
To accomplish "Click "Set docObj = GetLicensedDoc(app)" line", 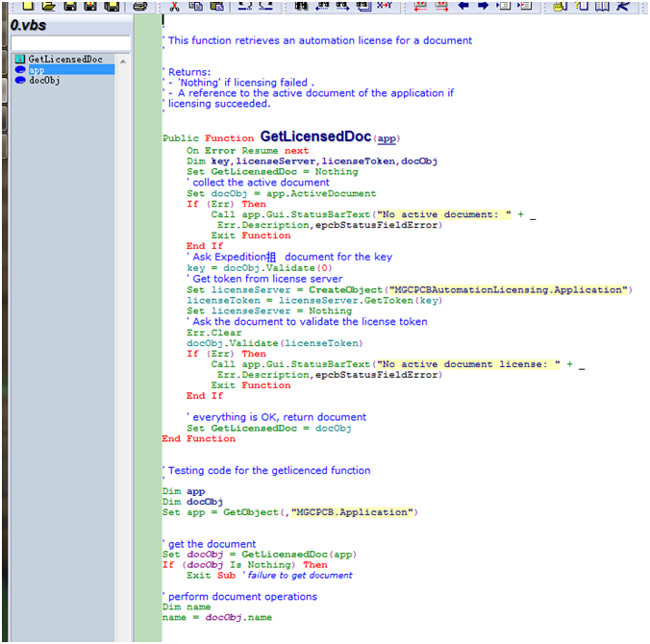I will point(260,555).
